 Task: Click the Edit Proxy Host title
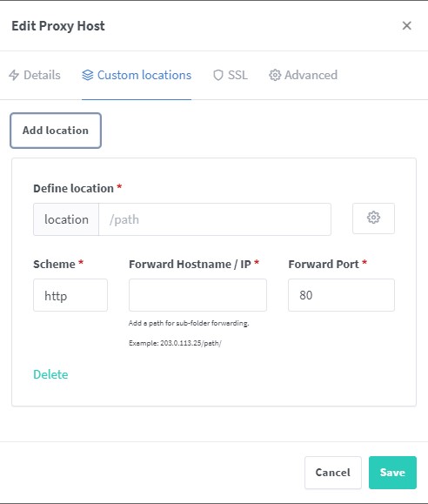point(58,26)
